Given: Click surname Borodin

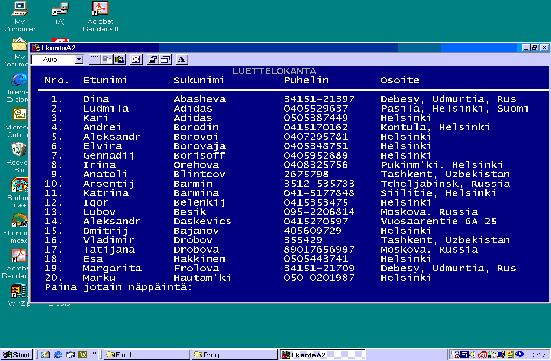Looking at the screenshot, I should click(x=196, y=127).
